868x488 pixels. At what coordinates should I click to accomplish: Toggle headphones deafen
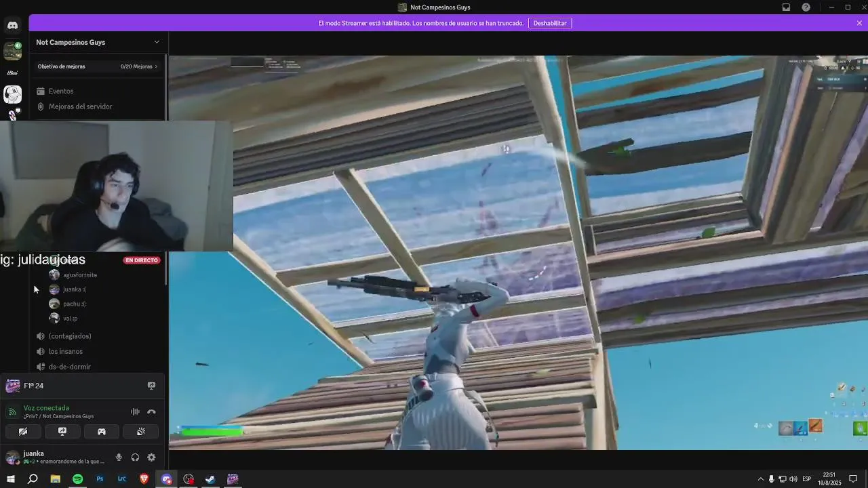coord(135,457)
